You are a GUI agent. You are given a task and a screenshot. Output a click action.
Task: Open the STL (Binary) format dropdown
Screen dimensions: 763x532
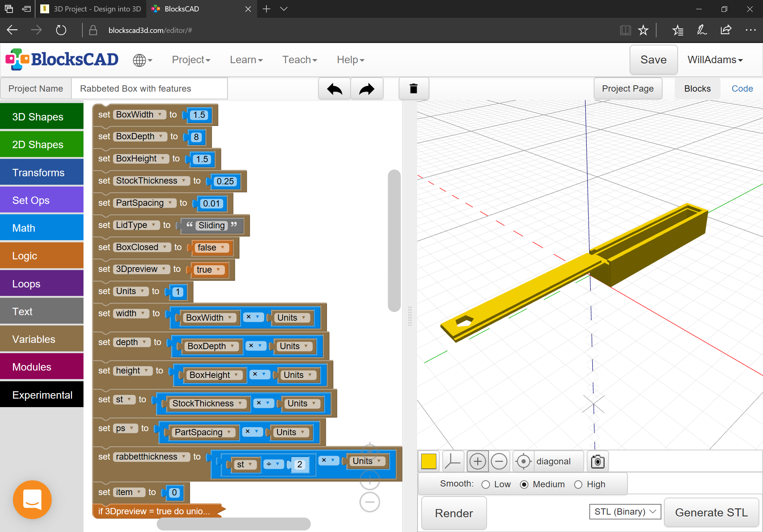(625, 512)
